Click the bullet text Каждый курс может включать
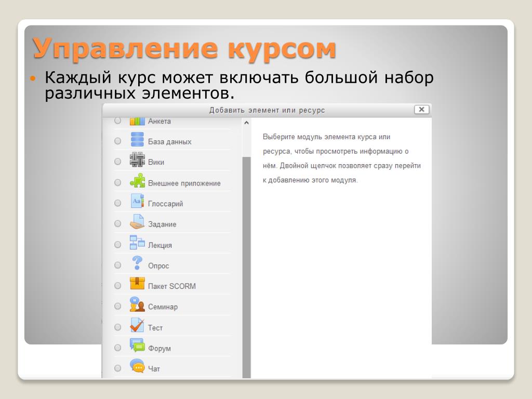Viewport: 532px width, 399px height. tap(239, 86)
